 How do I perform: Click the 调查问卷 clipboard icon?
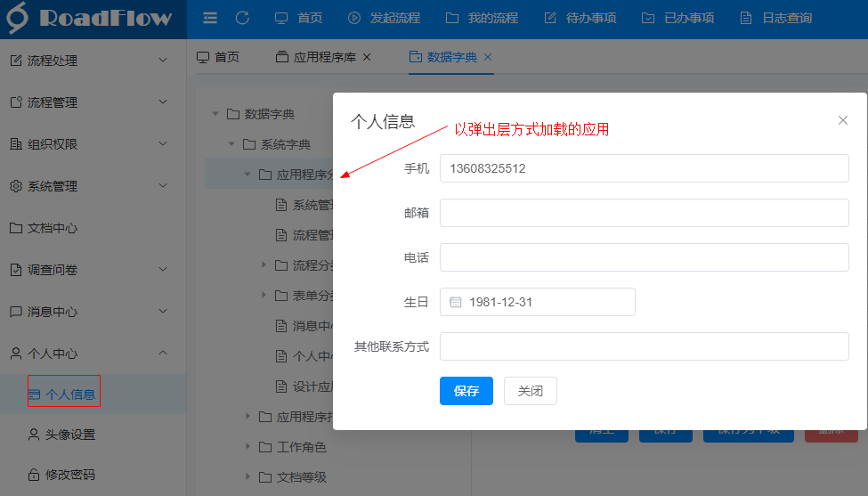click(16, 270)
